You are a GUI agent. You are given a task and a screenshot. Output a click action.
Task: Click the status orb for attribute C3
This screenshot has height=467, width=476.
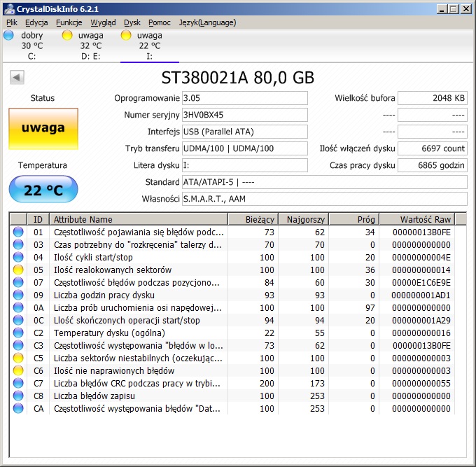tap(18, 346)
